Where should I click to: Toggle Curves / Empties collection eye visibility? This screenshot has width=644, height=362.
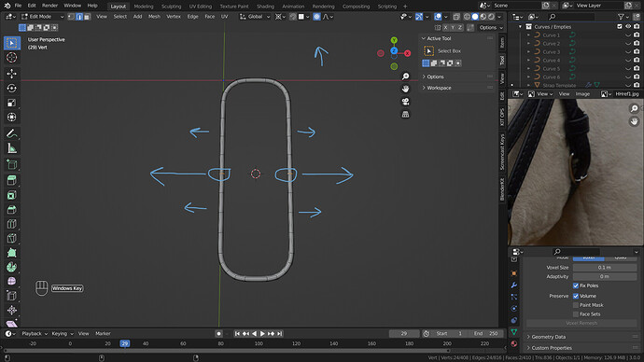click(x=628, y=27)
